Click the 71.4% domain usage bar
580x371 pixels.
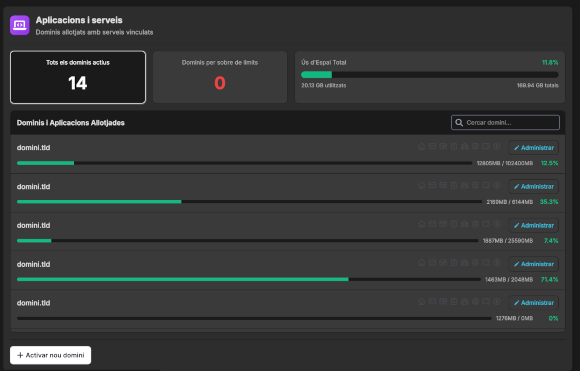[x=249, y=279]
